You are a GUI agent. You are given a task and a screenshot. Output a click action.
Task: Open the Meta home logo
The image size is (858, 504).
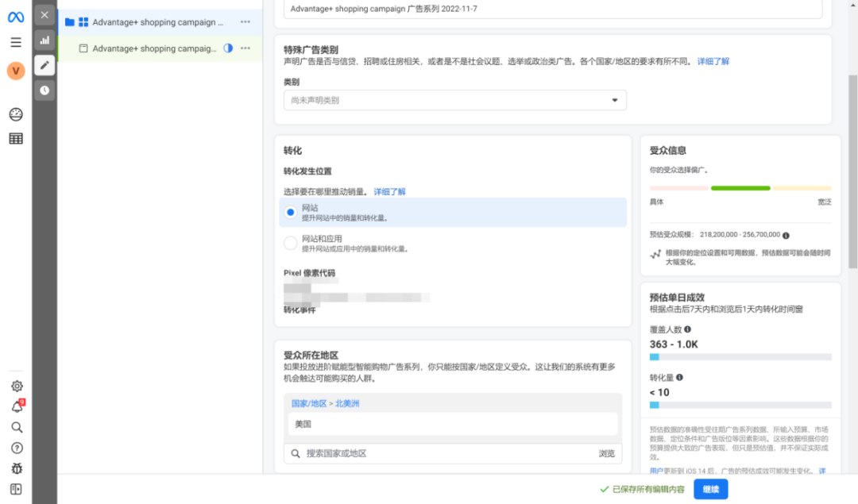[x=15, y=17]
